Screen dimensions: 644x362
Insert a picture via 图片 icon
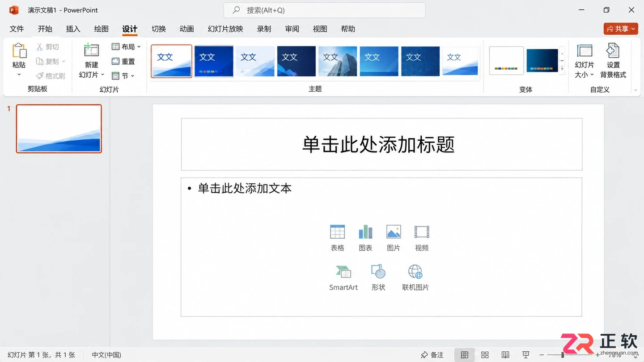pyautogui.click(x=393, y=238)
